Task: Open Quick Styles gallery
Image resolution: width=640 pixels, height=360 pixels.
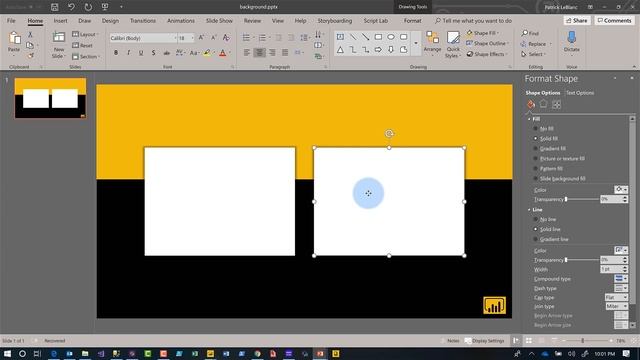Action: [x=453, y=44]
